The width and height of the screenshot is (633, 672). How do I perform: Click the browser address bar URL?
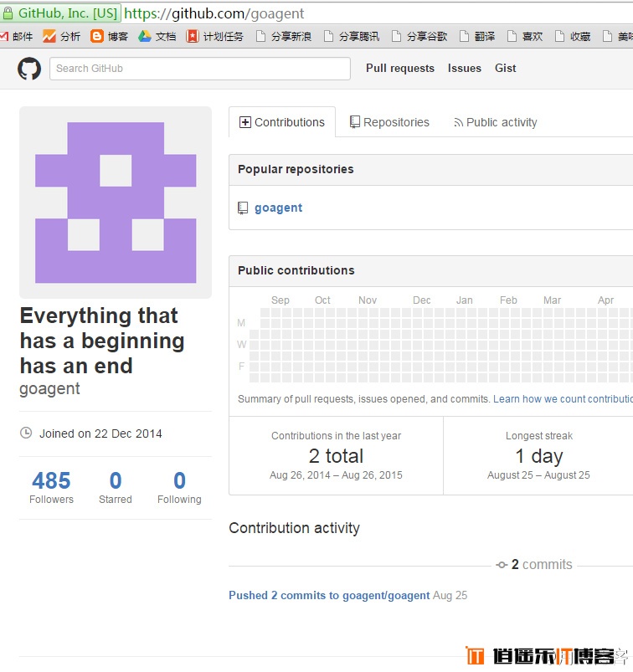point(214,13)
